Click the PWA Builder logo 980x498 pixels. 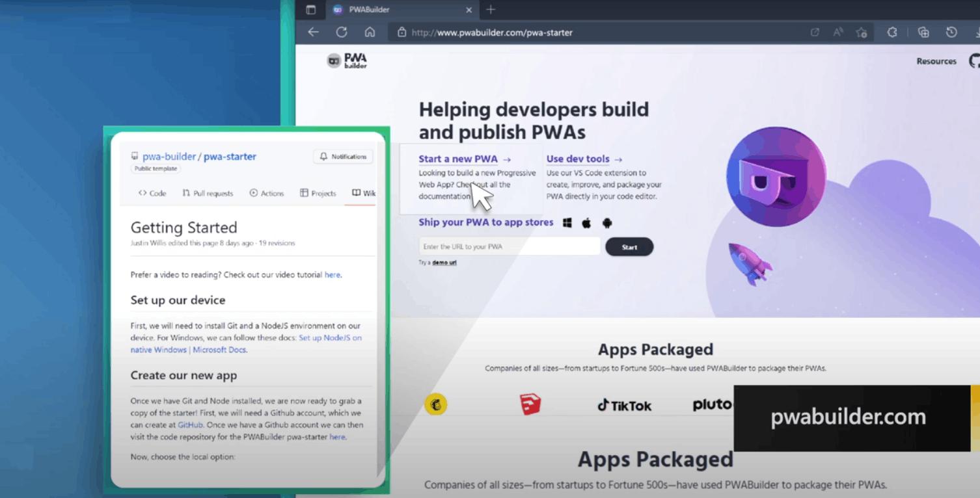point(347,60)
